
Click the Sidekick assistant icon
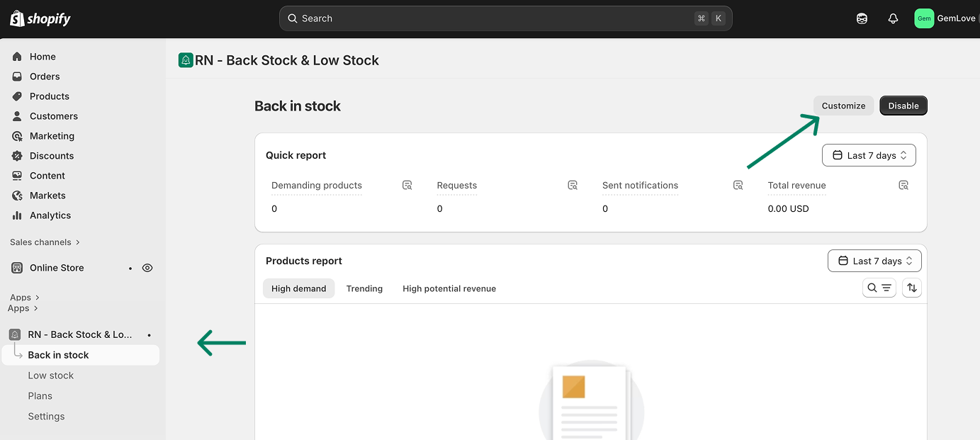[862, 18]
